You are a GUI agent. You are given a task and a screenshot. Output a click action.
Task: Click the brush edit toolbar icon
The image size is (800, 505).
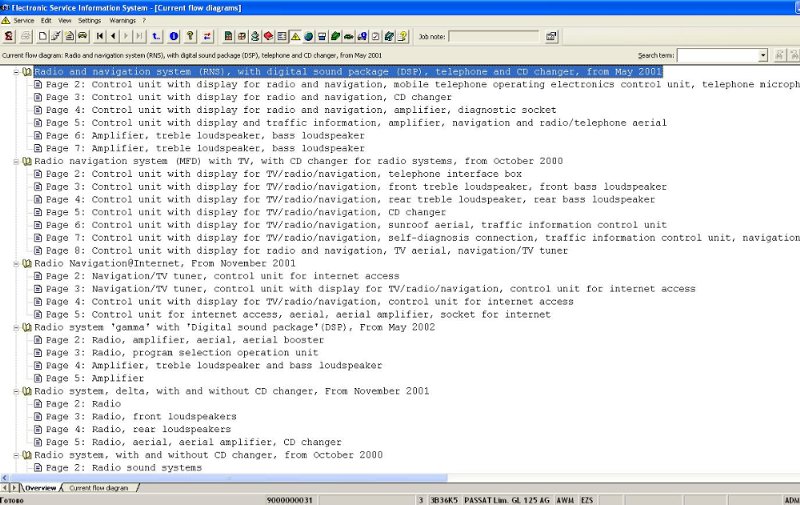(x=56, y=36)
